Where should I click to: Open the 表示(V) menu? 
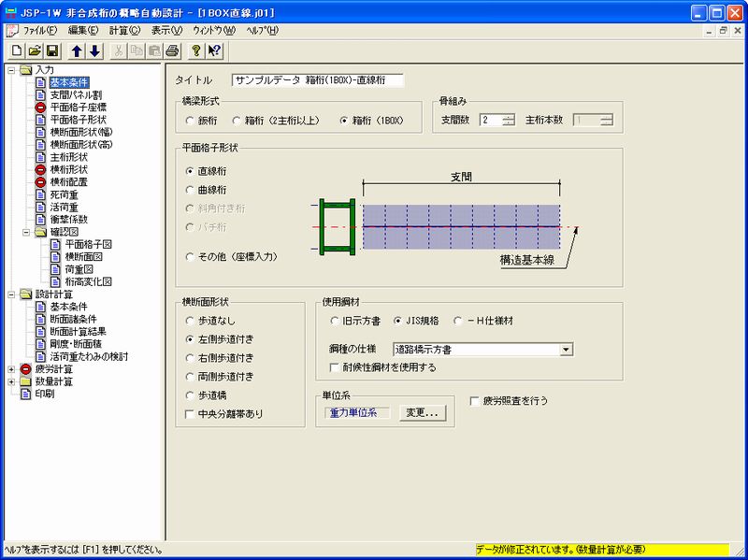[x=166, y=30]
